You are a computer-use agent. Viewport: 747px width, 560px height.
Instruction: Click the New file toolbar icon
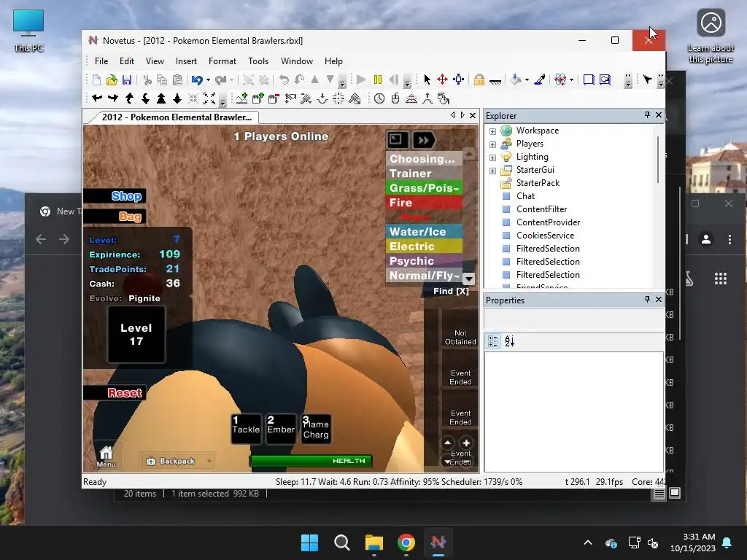coord(96,79)
